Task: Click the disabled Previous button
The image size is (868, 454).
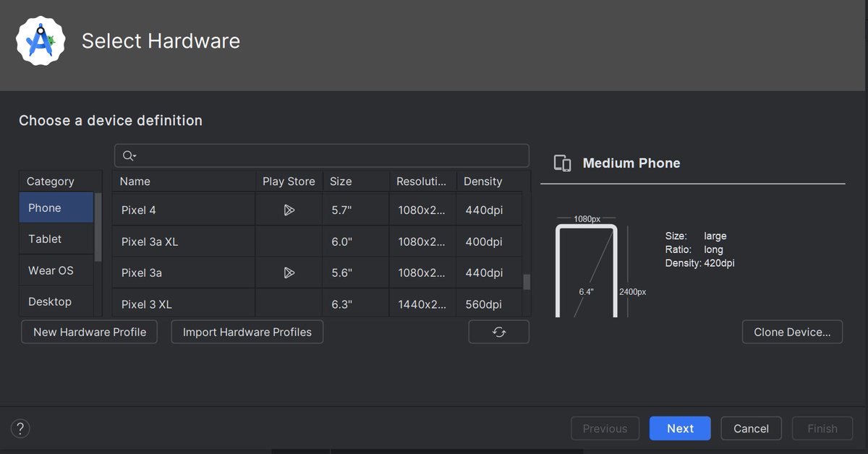Action: pos(605,429)
